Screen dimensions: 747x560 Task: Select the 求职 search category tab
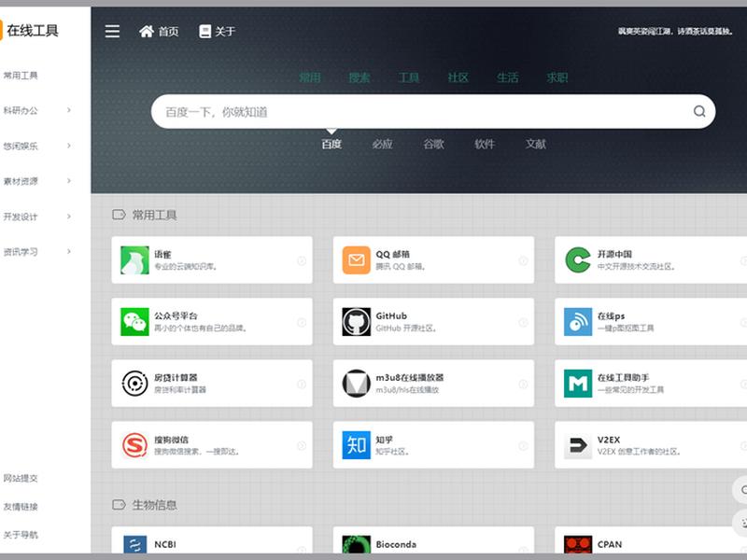click(x=557, y=77)
